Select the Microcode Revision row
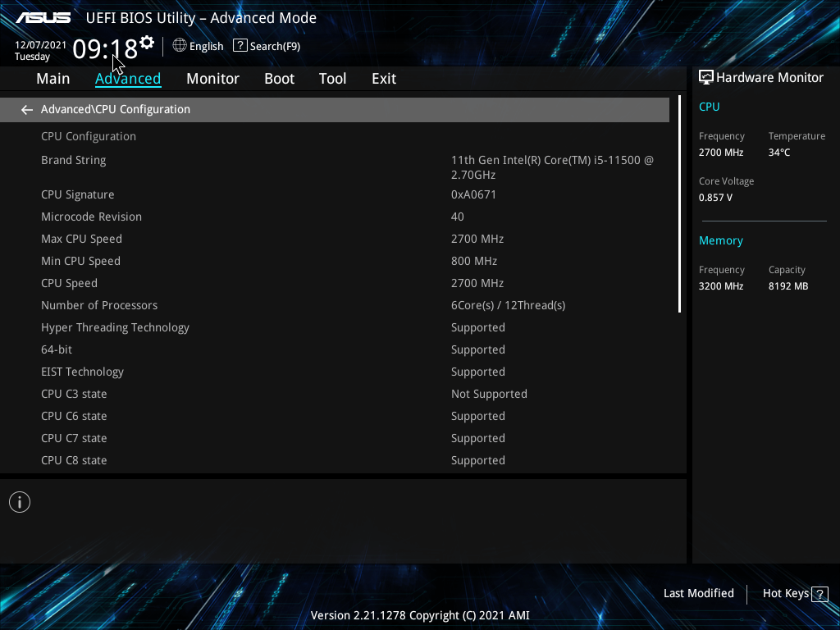840x630 pixels. pyautogui.click(x=335, y=217)
